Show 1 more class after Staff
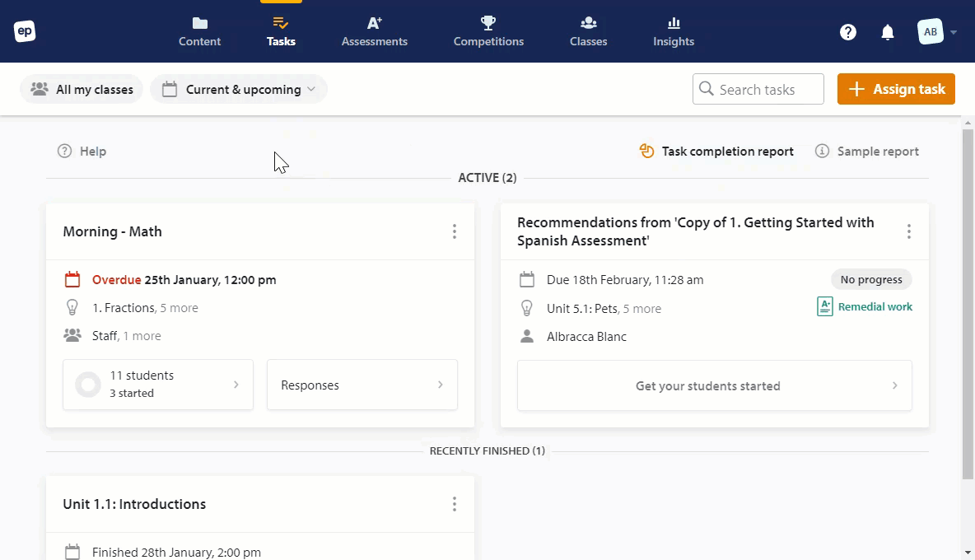 (142, 336)
